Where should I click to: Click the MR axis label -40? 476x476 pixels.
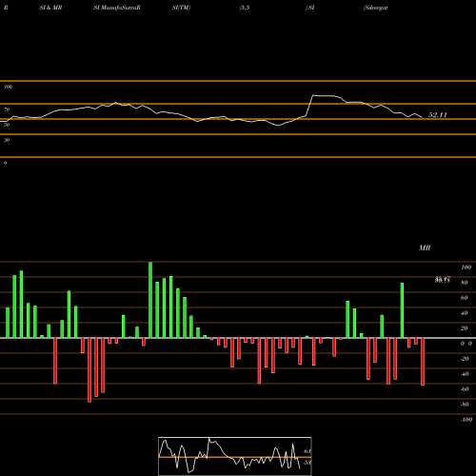[x=465, y=374]
